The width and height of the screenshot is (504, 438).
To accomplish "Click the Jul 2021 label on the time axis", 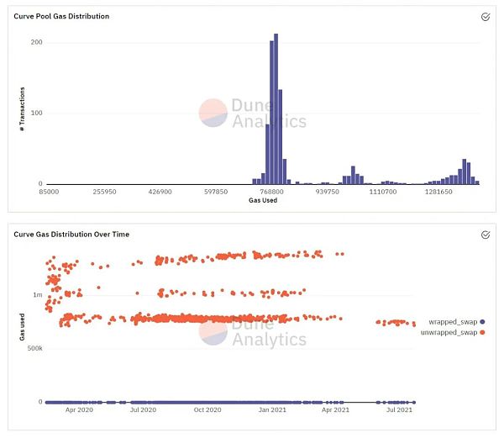I will pos(399,410).
